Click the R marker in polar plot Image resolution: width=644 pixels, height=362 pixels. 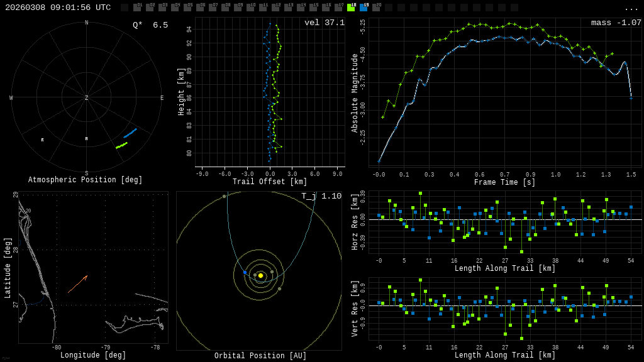pos(43,140)
